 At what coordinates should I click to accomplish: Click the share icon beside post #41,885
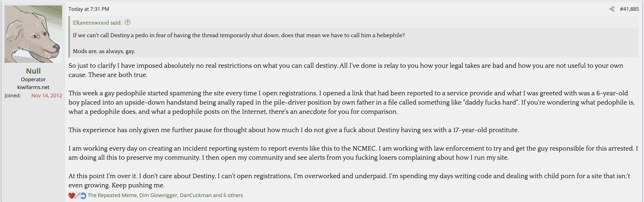point(612,9)
